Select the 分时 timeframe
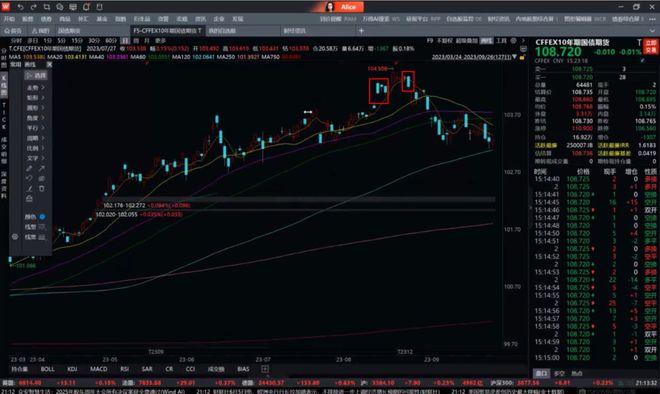660x394 pixels. coord(16,41)
